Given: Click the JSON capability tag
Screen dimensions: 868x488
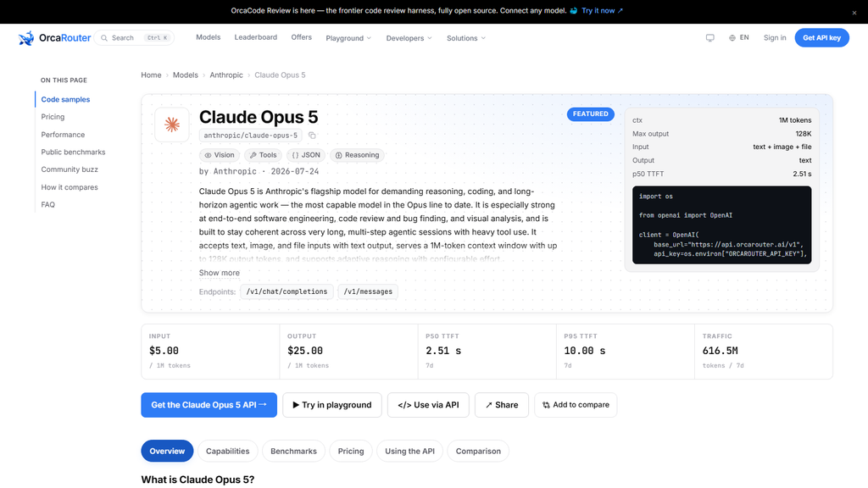Looking at the screenshot, I should pos(306,155).
